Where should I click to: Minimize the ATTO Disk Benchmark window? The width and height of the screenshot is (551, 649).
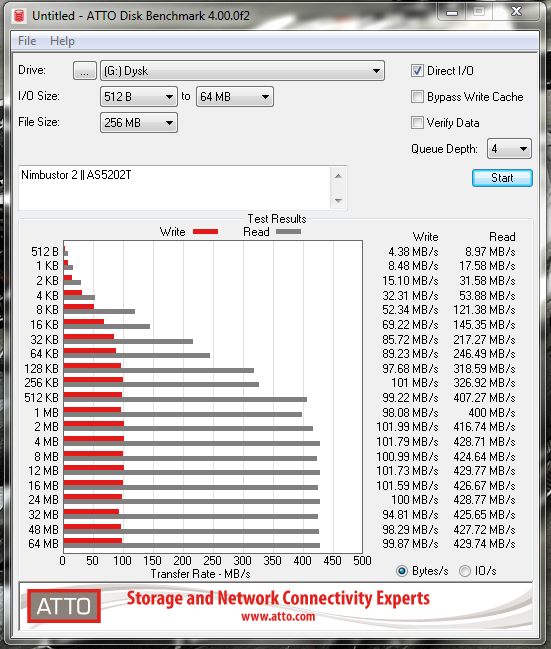click(x=452, y=12)
